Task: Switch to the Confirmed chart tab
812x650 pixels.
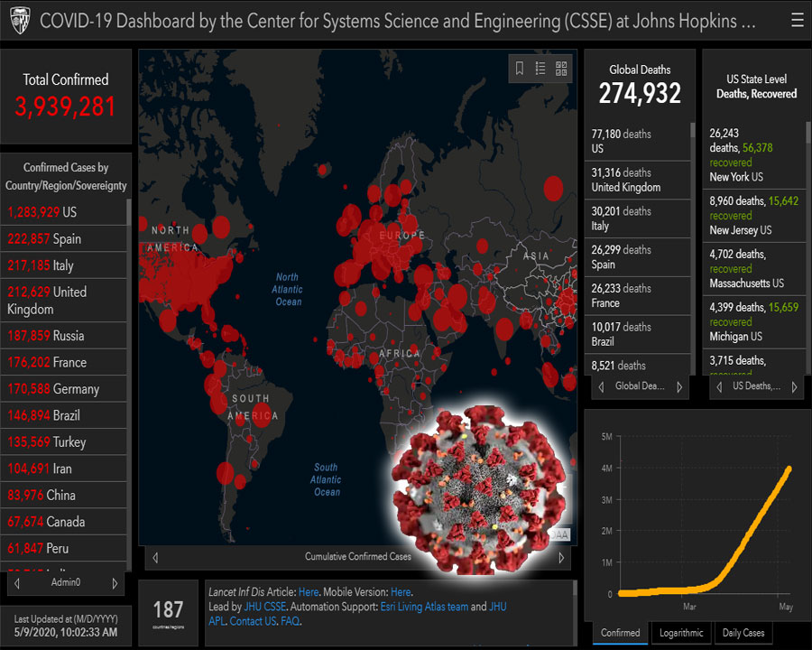Action: click(620, 633)
